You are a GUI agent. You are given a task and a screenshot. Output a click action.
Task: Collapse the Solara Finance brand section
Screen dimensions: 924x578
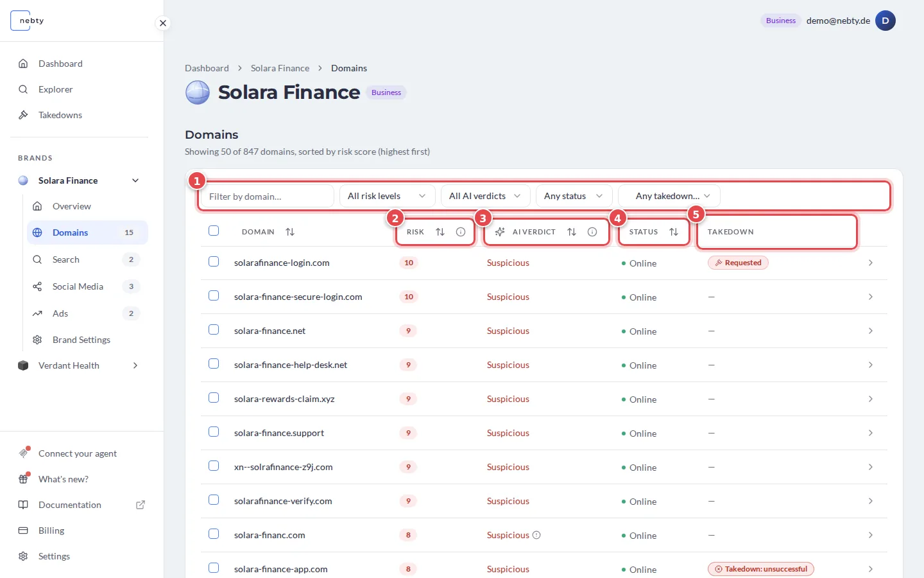(135, 180)
